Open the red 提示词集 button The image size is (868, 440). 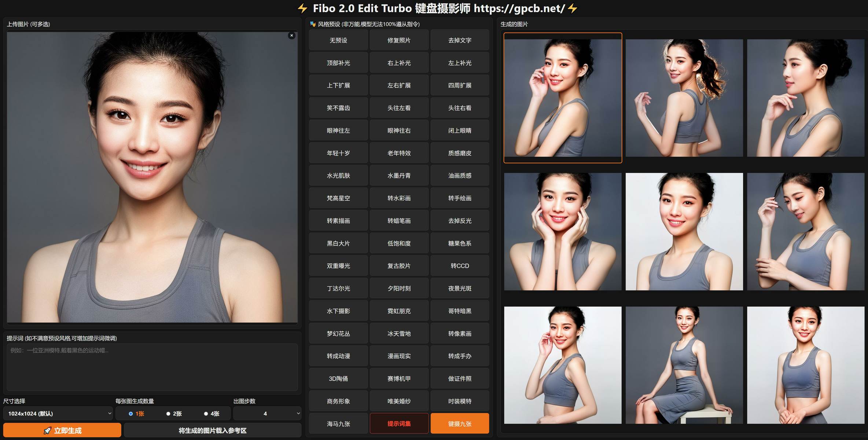pos(399,424)
